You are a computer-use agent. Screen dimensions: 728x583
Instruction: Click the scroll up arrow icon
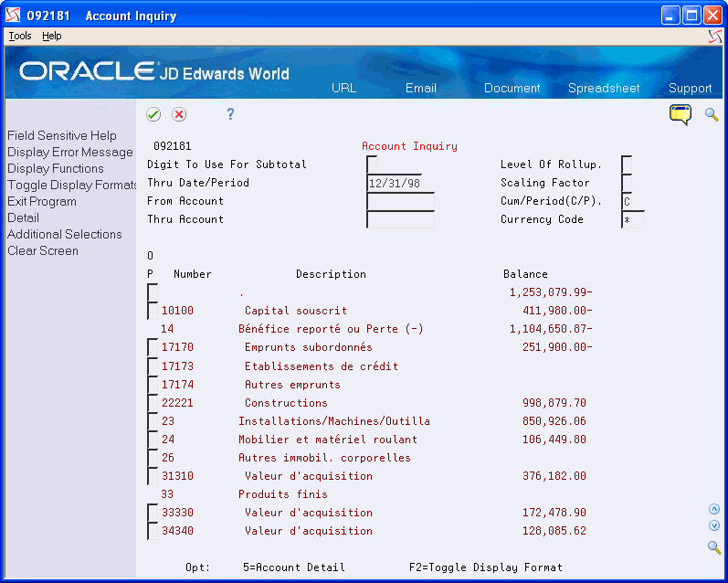(714, 509)
